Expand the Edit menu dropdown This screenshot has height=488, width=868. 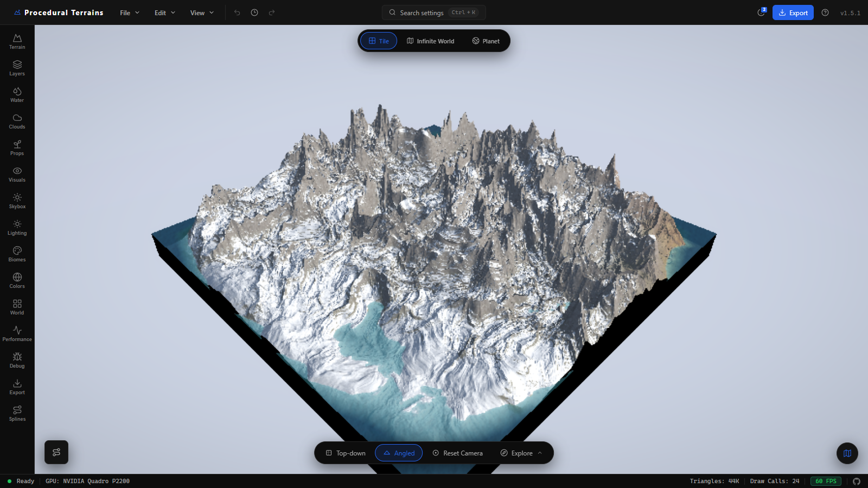click(165, 12)
